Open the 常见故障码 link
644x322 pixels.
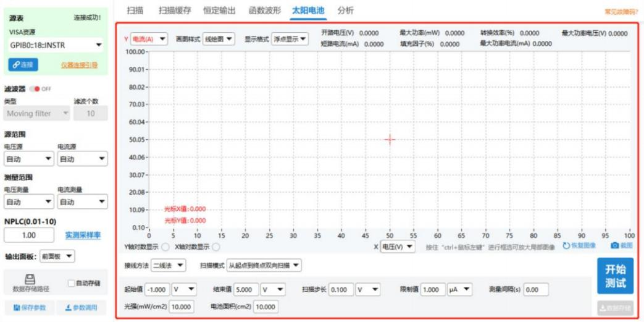click(621, 12)
